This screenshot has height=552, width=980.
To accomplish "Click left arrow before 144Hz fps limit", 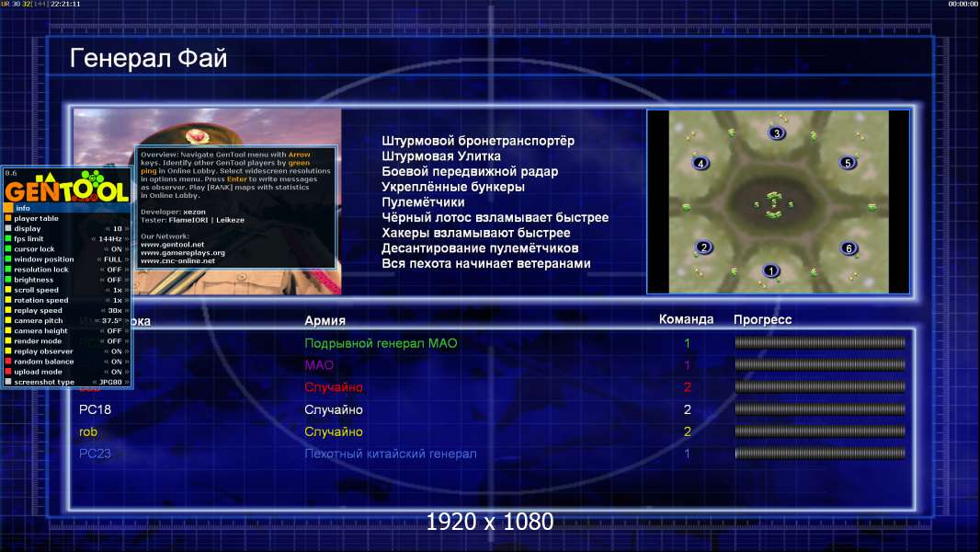I will pyautogui.click(x=94, y=239).
